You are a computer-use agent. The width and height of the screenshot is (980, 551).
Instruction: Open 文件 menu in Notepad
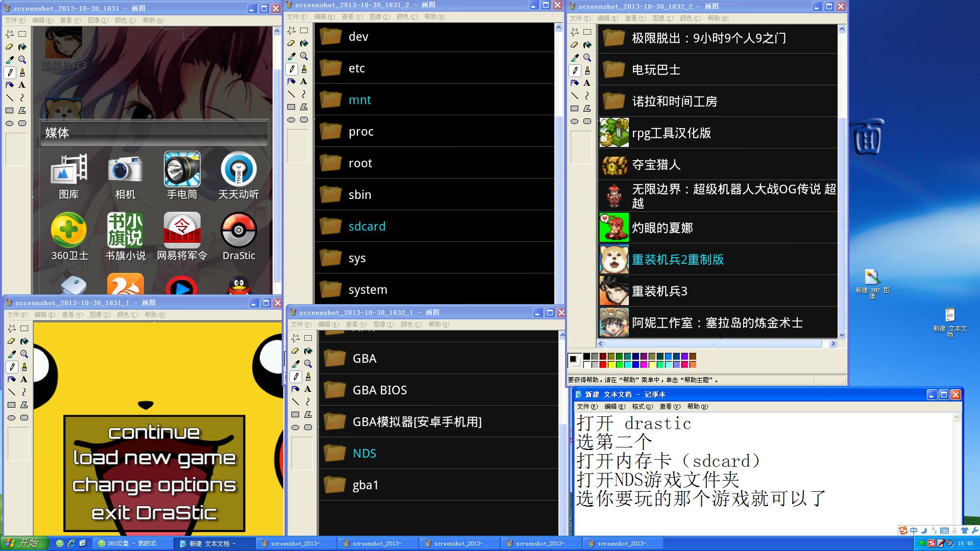click(x=587, y=407)
